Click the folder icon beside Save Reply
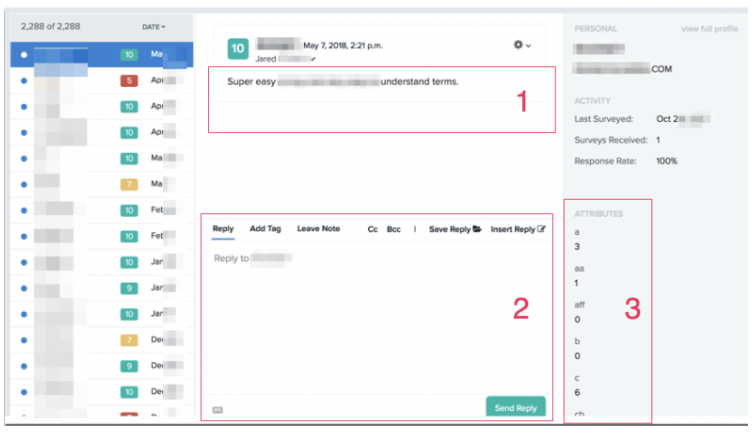754x433 pixels. coord(477,229)
